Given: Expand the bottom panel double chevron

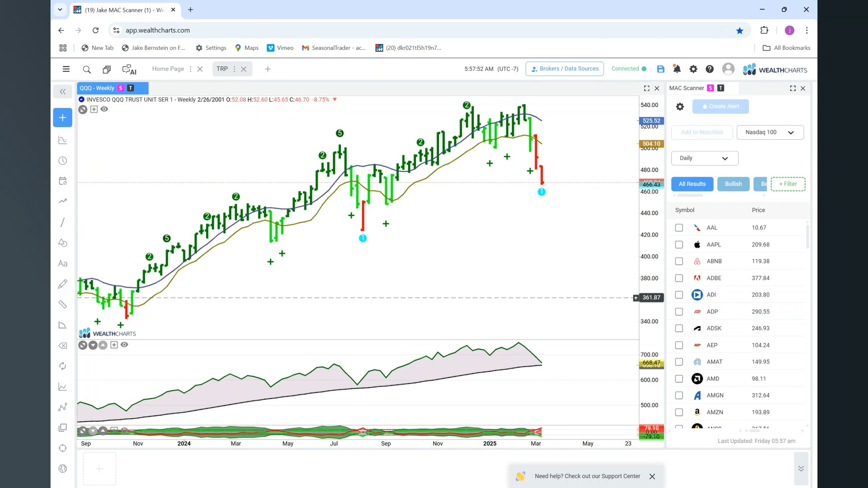Looking at the screenshot, I should 801,469.
